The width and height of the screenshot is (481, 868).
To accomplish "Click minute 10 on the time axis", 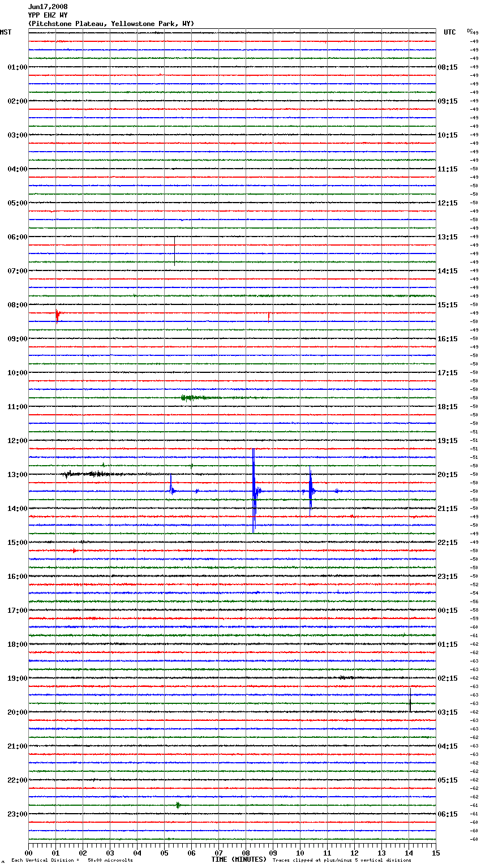I will [x=300, y=853].
